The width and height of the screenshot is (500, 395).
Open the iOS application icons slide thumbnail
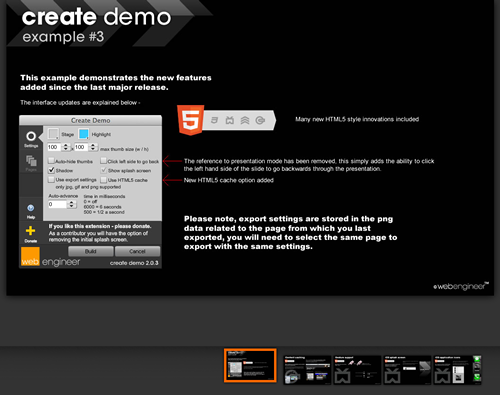pyautogui.click(x=457, y=370)
